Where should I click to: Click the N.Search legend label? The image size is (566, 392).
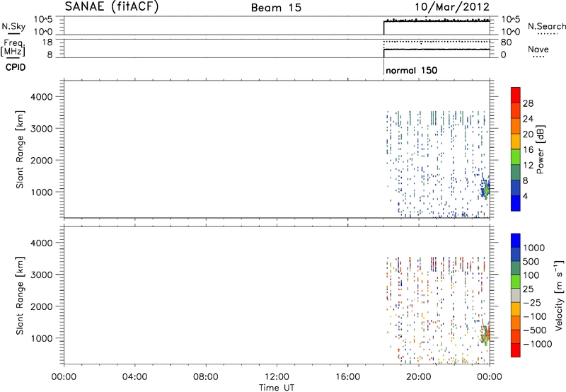(546, 26)
